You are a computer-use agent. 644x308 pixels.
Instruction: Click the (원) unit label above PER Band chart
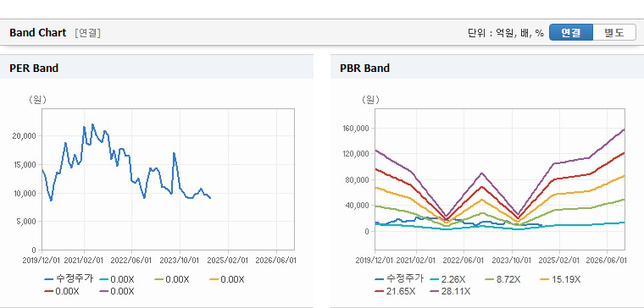pyautogui.click(x=37, y=100)
